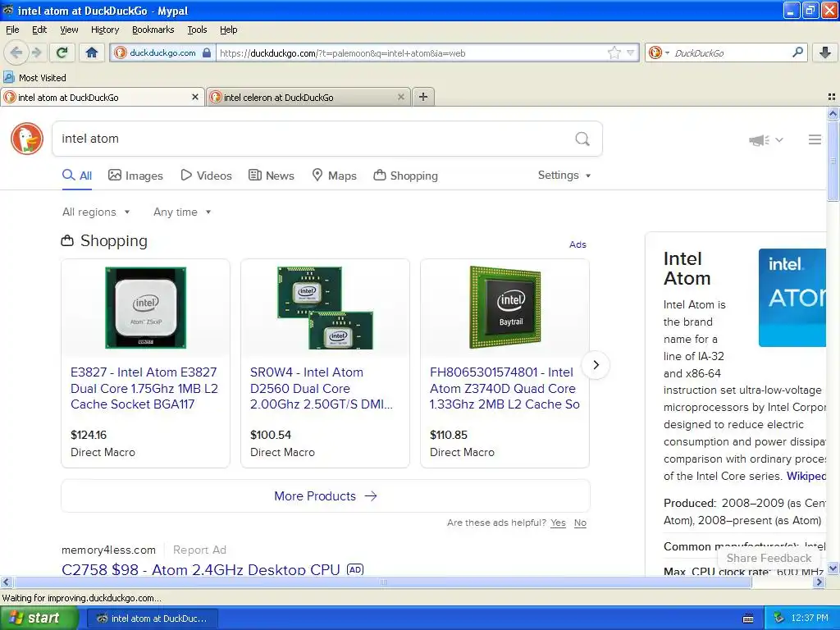
Task: Open tab groups icon at tab bar end
Action: (x=832, y=97)
